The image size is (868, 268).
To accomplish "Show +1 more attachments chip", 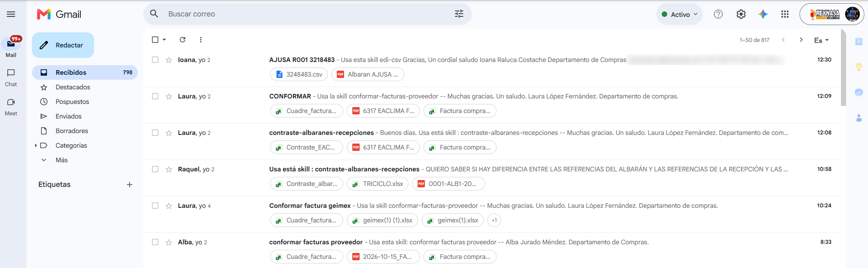I will tap(494, 220).
